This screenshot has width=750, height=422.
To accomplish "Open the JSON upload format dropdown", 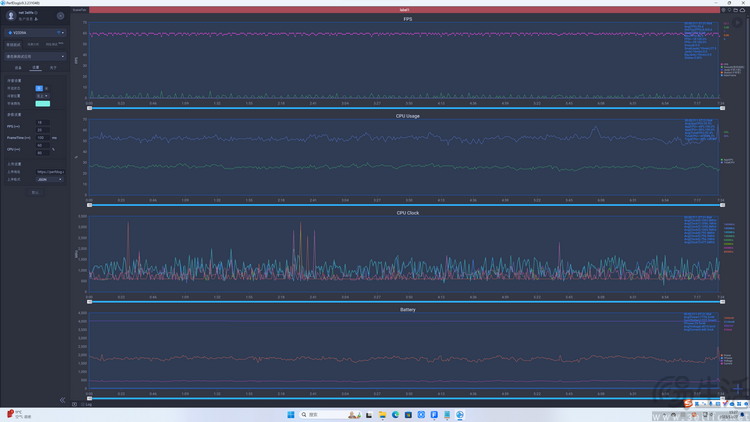I will 50,179.
